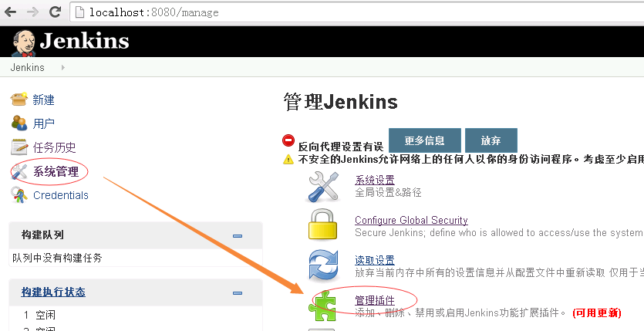The image size is (644, 331).
Task: Open the 读取设置 link
Action: (x=375, y=260)
